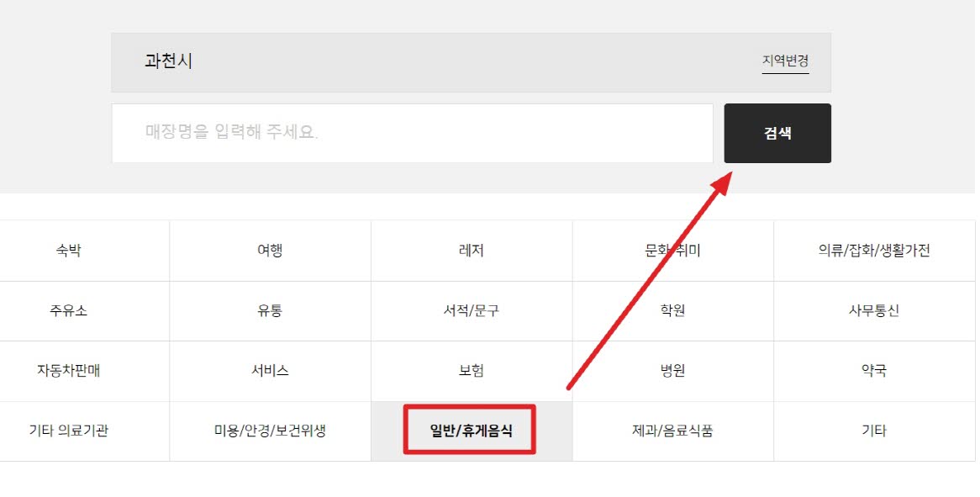Viewport: 980px width, 497px height.
Task: Select the 사무통신 category
Action: click(x=874, y=310)
